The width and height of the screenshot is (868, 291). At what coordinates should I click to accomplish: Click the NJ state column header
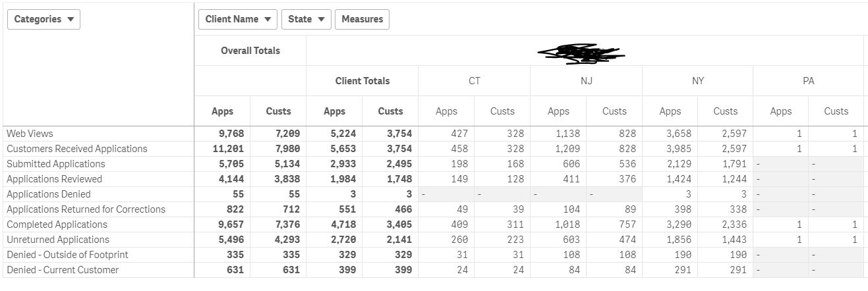pyautogui.click(x=586, y=81)
